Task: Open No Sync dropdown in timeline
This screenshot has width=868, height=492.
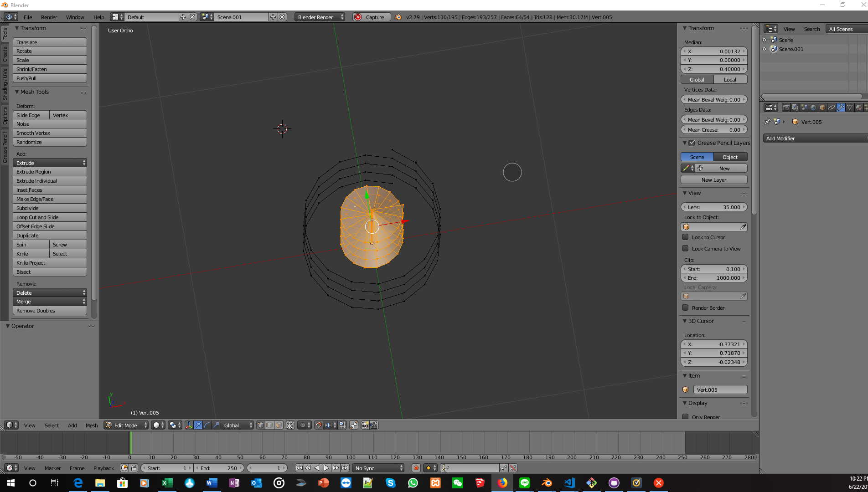Action: pos(379,468)
